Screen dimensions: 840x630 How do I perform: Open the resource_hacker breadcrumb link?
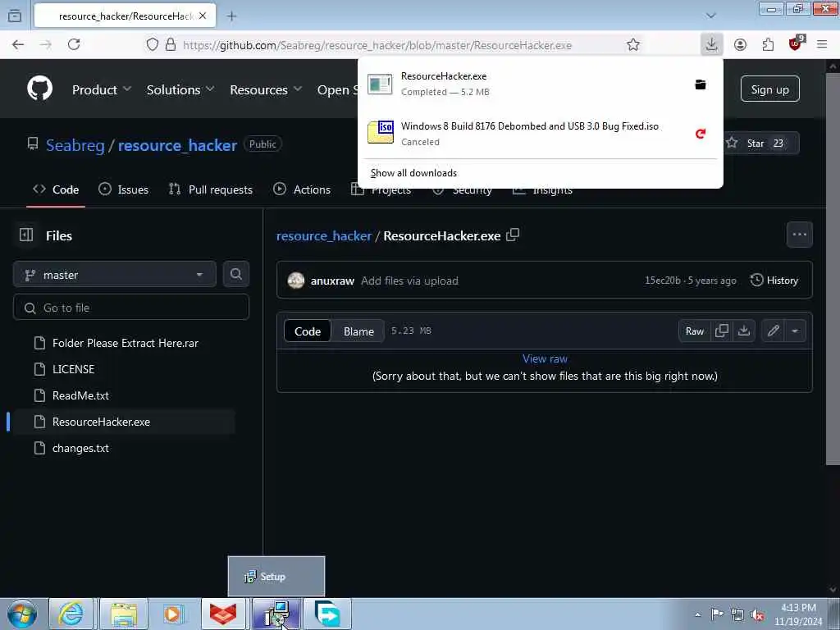(323, 235)
